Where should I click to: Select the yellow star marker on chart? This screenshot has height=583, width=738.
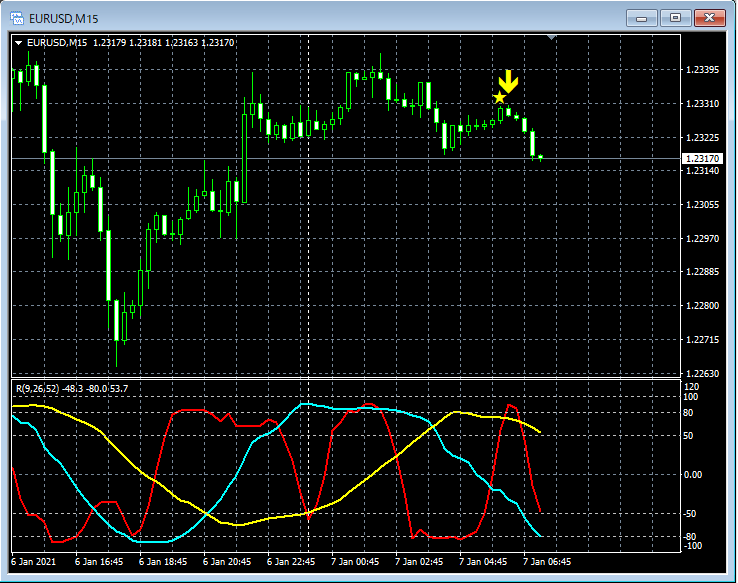click(499, 98)
